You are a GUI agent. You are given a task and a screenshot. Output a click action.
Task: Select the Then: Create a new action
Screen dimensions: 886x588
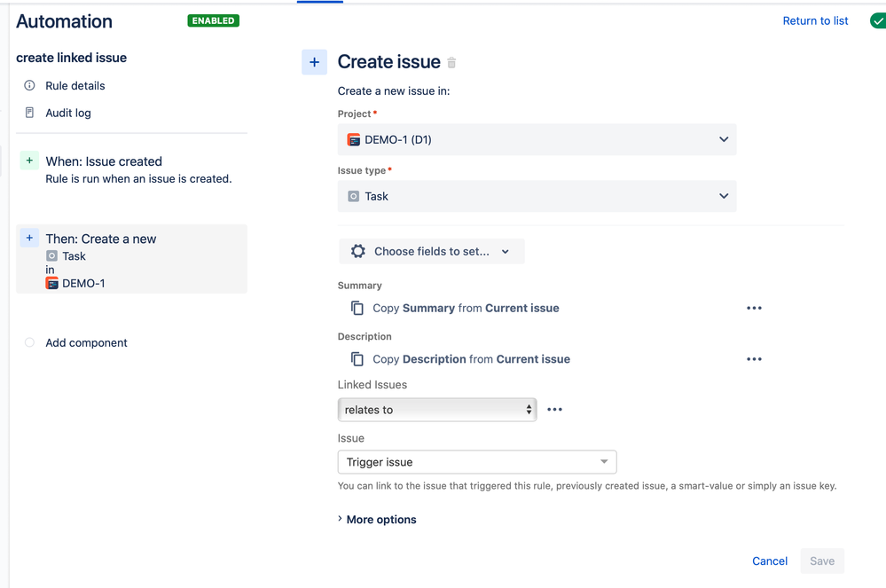click(x=131, y=259)
